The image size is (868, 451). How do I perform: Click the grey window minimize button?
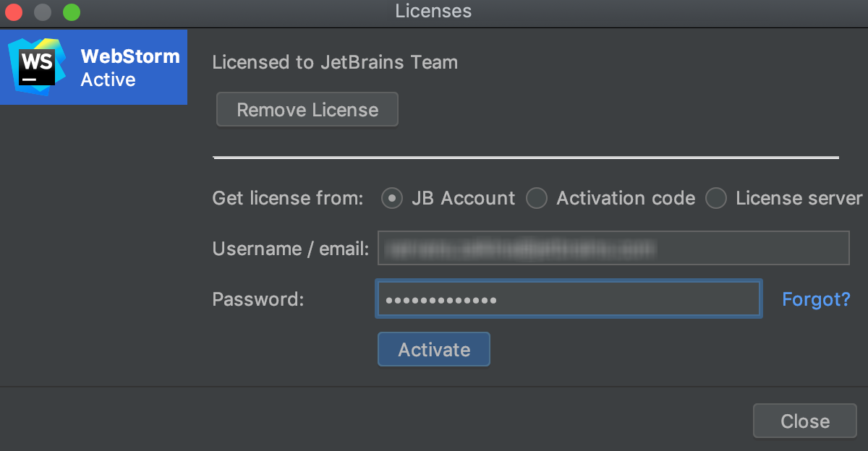point(43,12)
